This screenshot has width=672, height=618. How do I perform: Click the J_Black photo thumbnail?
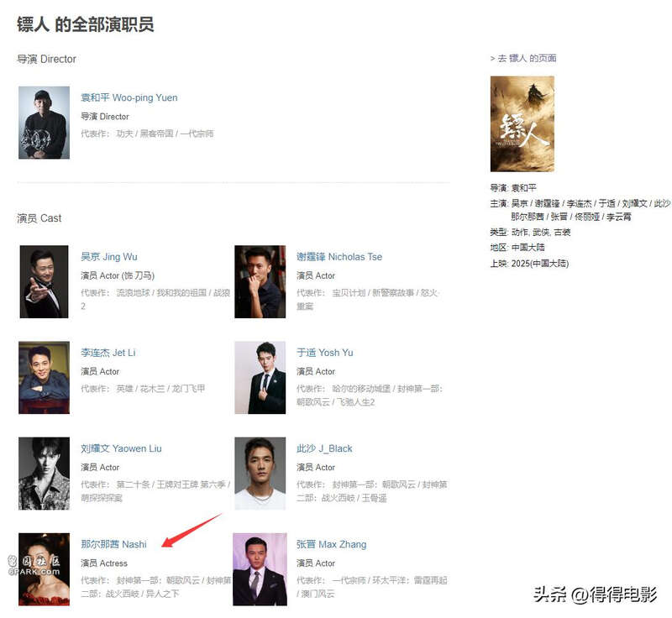(x=260, y=474)
